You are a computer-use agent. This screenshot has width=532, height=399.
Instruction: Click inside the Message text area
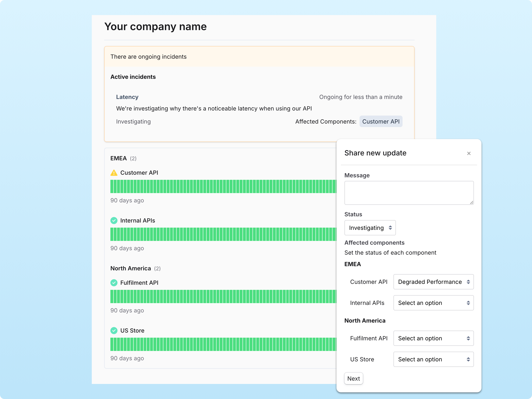pos(409,193)
